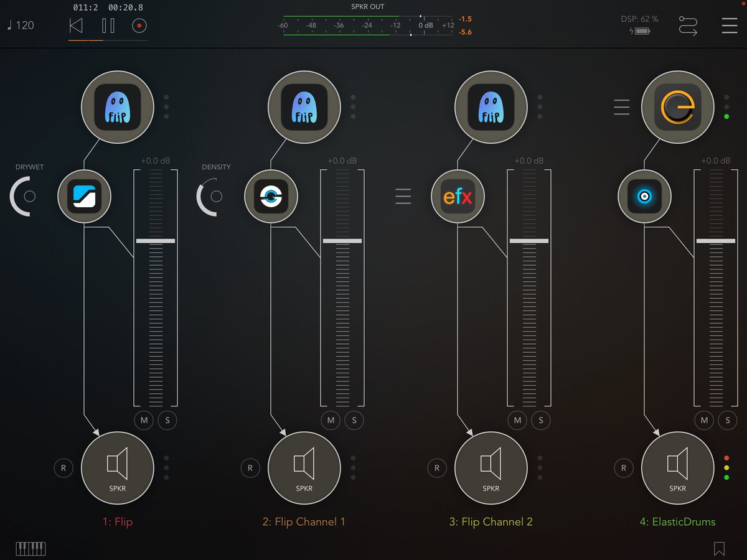Open indicator dots beside Flip Channel 2 node
Viewport: 747px width, 560px height.
[540, 107]
